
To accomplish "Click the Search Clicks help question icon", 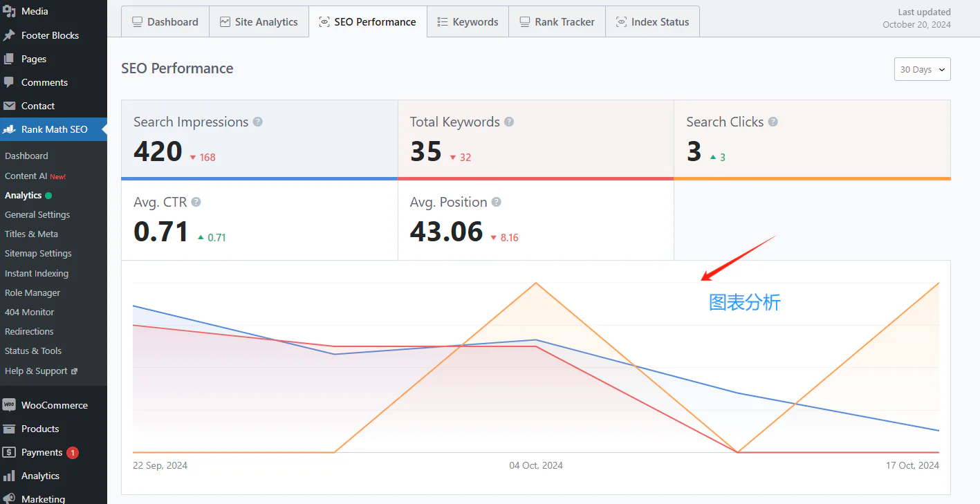I will pos(773,122).
